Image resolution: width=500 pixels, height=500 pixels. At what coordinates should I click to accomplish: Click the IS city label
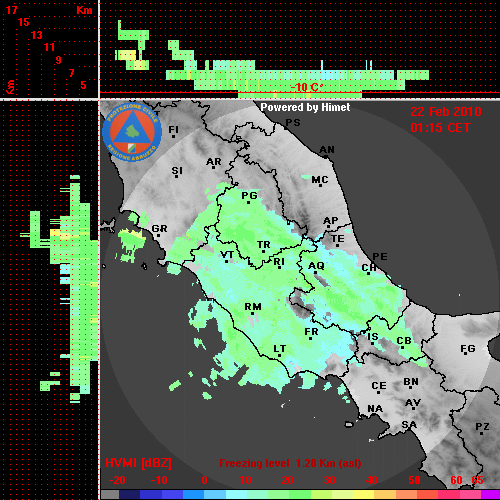tap(373, 337)
